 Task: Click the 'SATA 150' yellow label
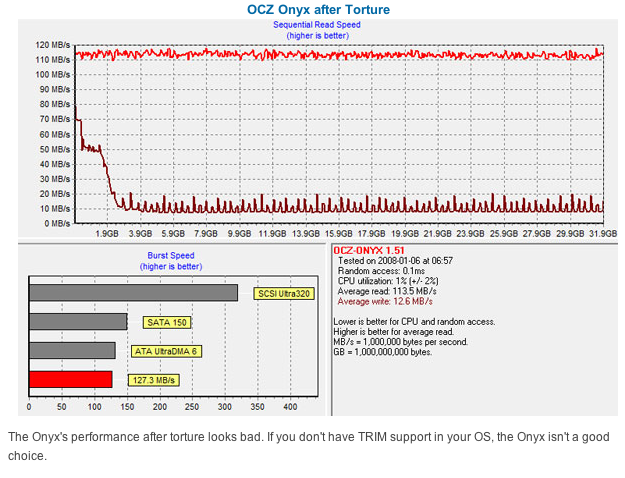(167, 323)
